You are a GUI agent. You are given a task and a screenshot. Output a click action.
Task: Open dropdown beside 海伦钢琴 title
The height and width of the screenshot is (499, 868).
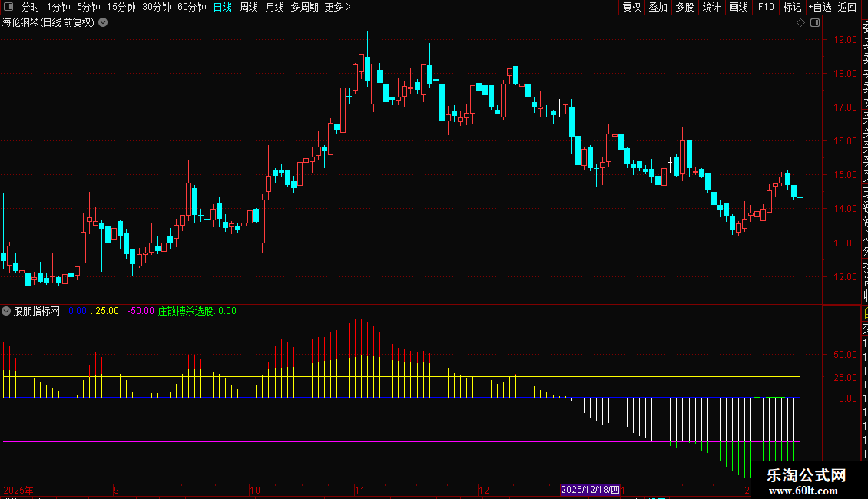103,23
